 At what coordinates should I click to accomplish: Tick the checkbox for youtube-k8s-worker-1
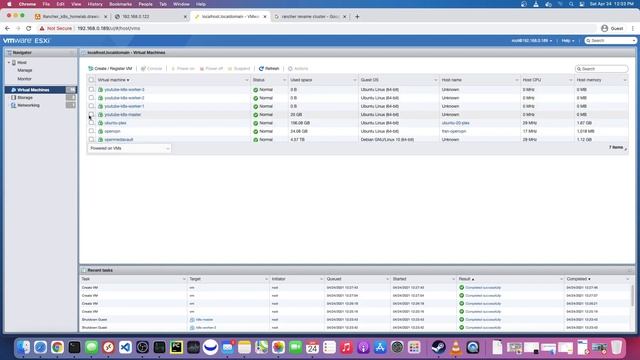click(x=91, y=106)
